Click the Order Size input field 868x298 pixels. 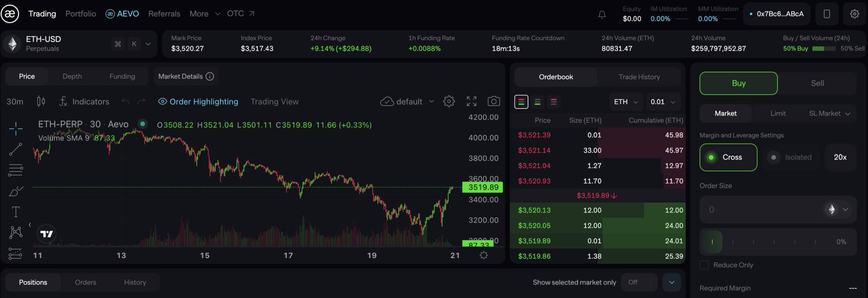[x=763, y=209]
